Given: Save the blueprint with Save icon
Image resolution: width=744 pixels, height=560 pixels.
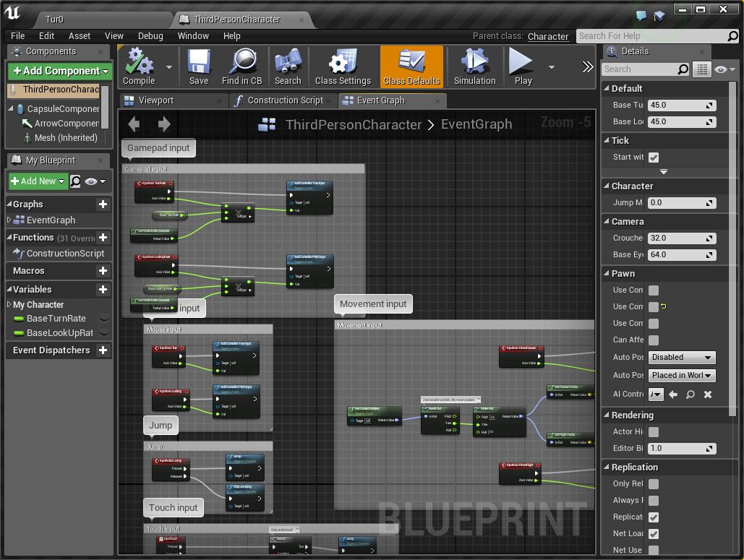Looking at the screenshot, I should (x=198, y=67).
